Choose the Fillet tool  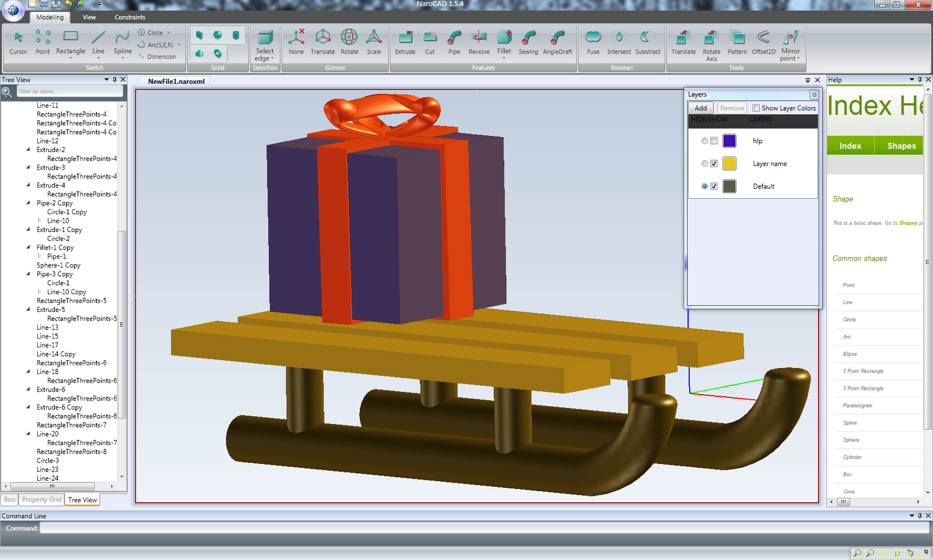click(x=504, y=43)
